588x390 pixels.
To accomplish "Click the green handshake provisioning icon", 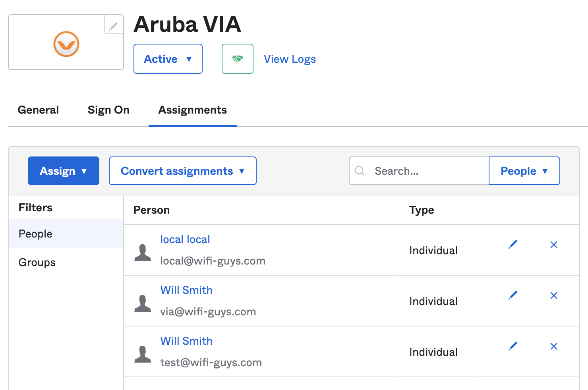I will pyautogui.click(x=237, y=59).
